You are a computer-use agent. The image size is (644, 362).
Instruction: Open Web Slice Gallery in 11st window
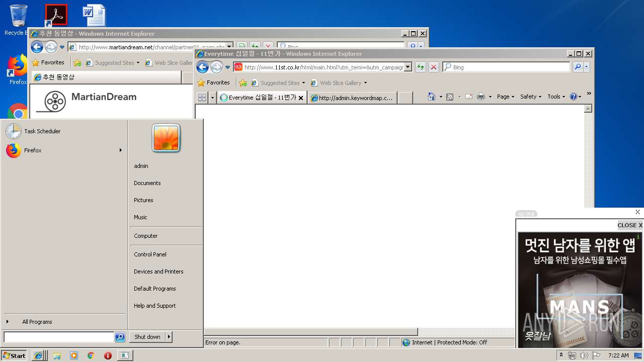339,83
